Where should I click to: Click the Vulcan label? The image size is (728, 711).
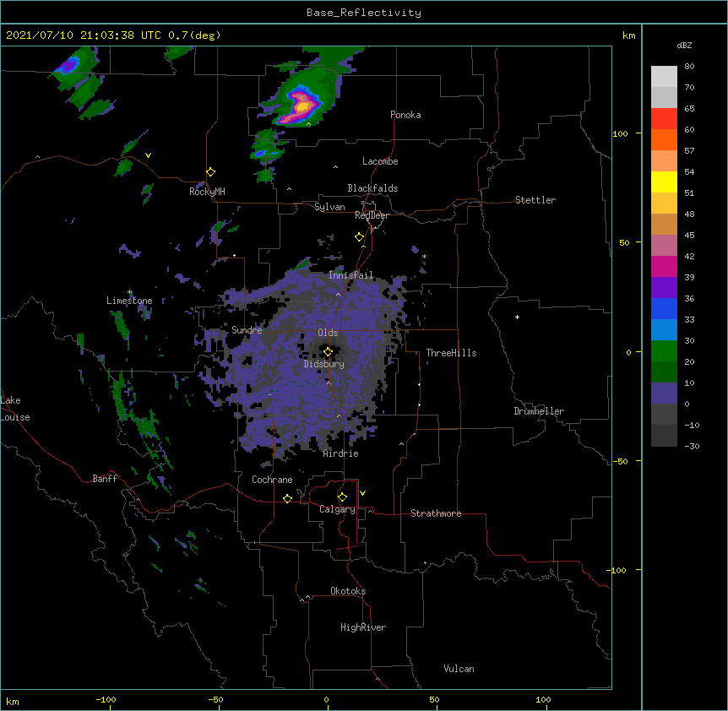(459, 669)
